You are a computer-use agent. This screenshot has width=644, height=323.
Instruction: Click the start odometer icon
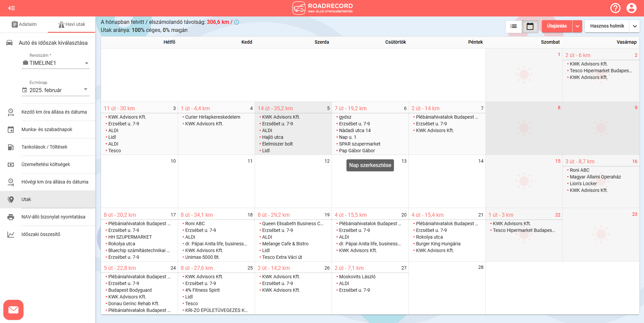coord(11,112)
